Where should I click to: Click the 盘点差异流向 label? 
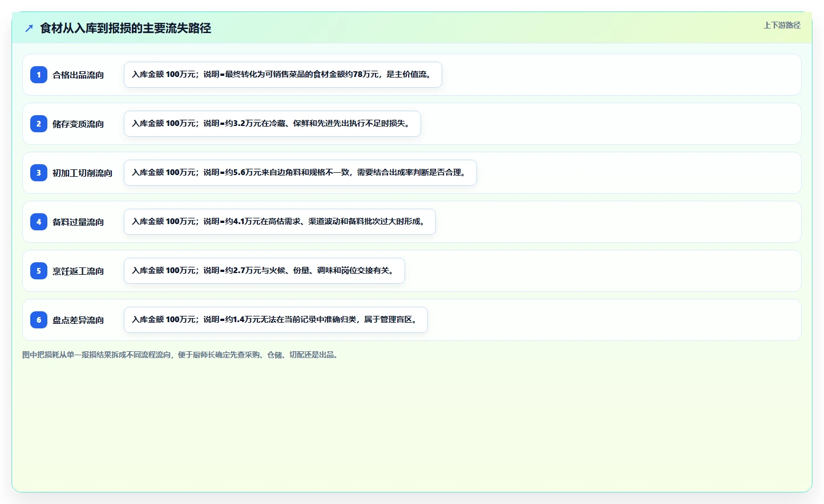(78, 320)
